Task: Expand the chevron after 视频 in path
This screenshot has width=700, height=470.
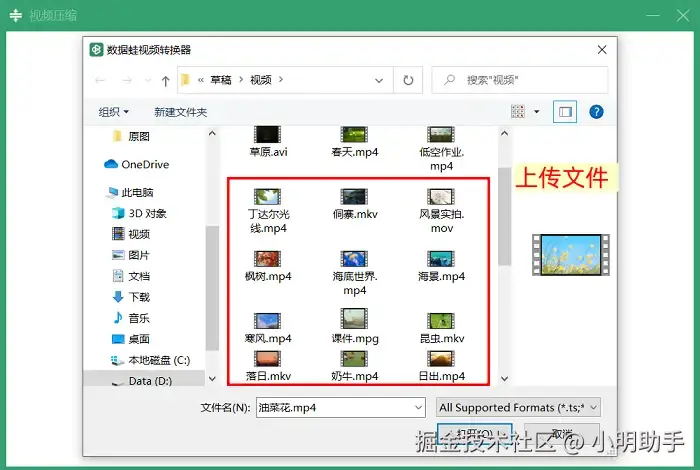Action: 281,79
